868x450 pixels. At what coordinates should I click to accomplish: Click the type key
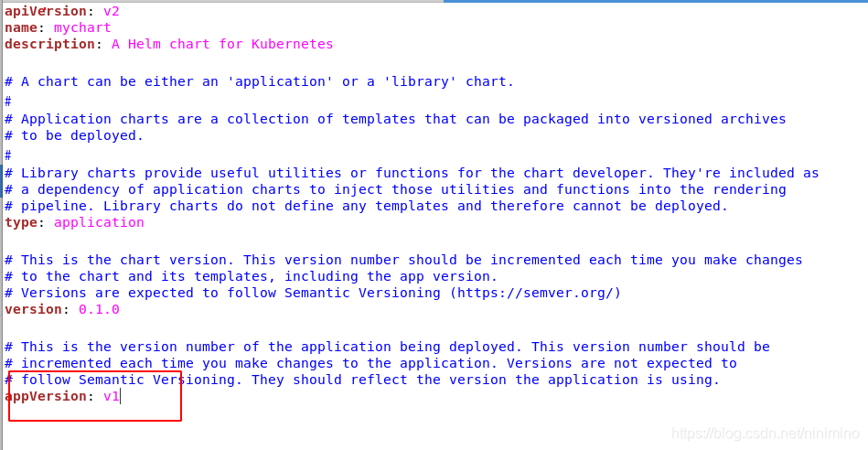click(x=20, y=222)
